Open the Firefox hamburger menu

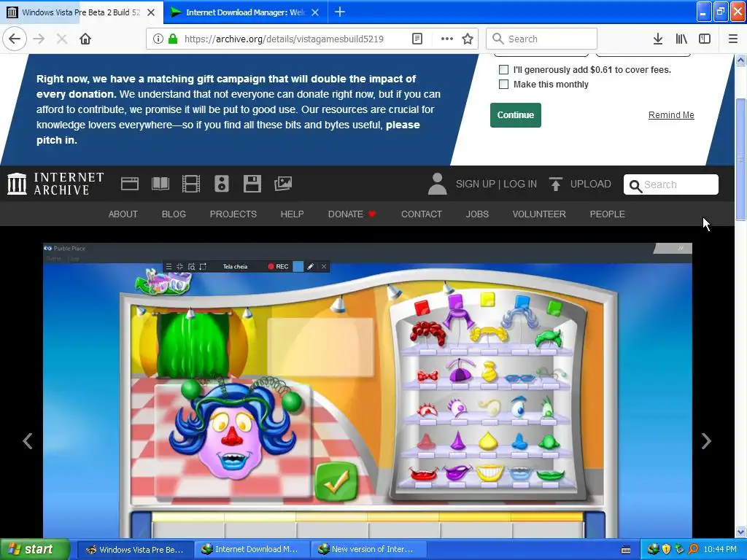pos(732,39)
